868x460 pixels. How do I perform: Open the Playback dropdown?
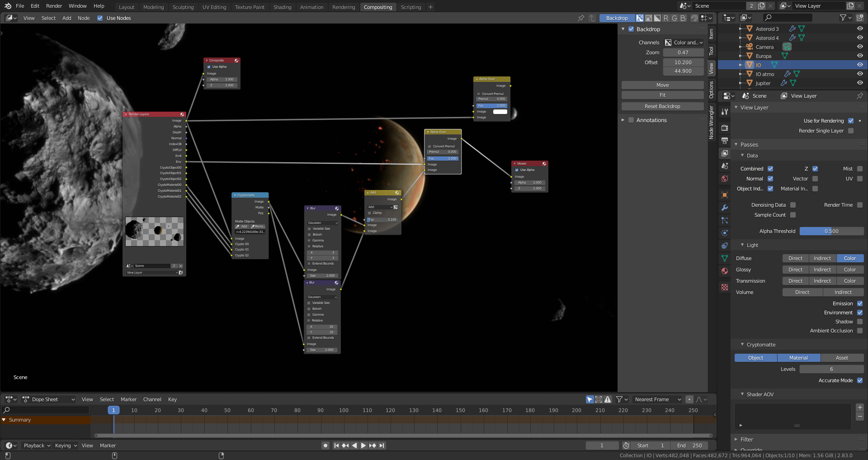[x=37, y=446]
